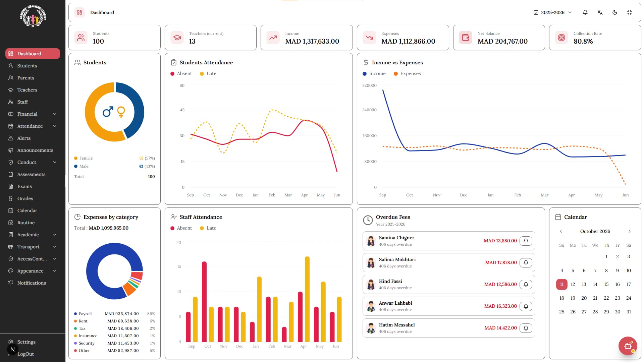Exit fullscreen using the minimize arrows icon
Image resolution: width=644 pixels, height=362 pixels.
[630, 12]
